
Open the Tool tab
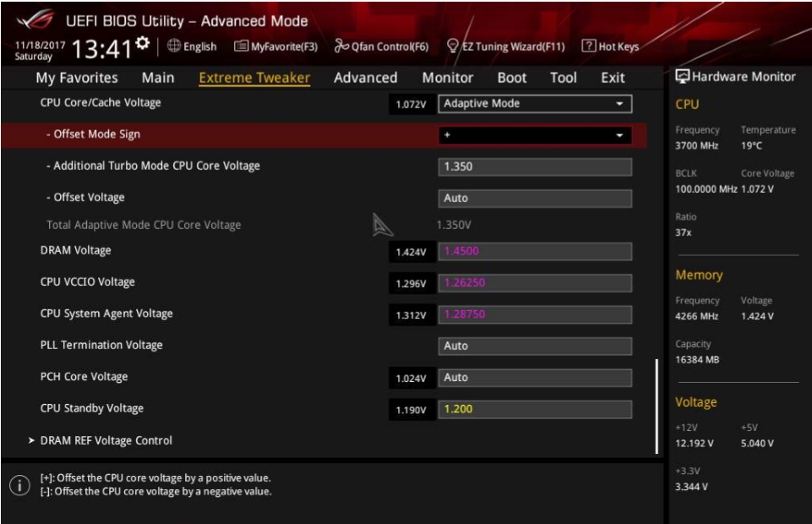point(564,78)
